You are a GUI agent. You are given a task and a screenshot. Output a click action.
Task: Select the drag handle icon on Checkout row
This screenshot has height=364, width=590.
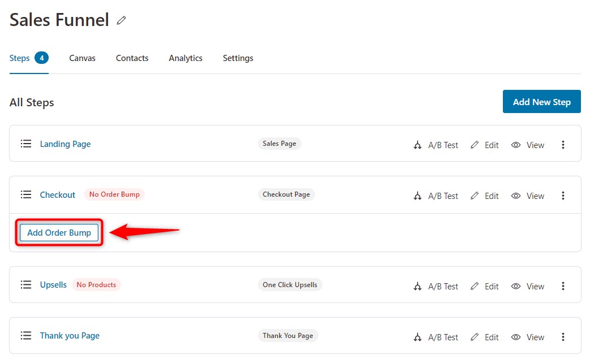pyautogui.click(x=26, y=194)
